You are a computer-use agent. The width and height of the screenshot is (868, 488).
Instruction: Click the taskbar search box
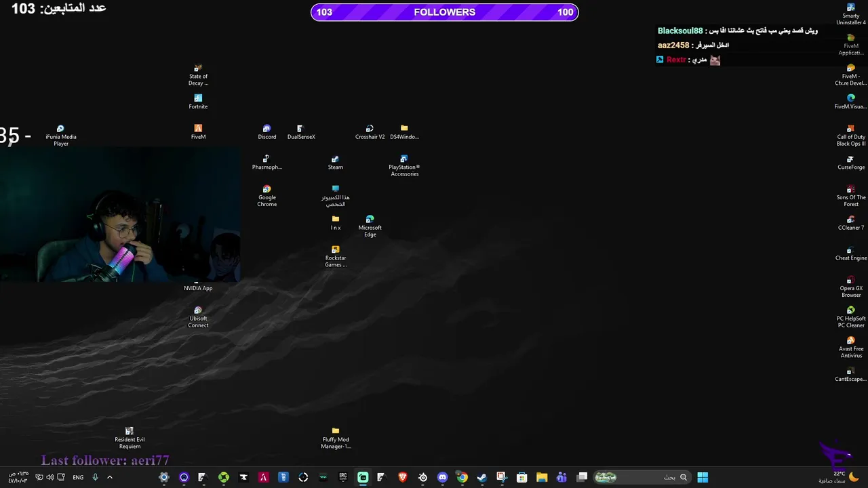(642, 477)
